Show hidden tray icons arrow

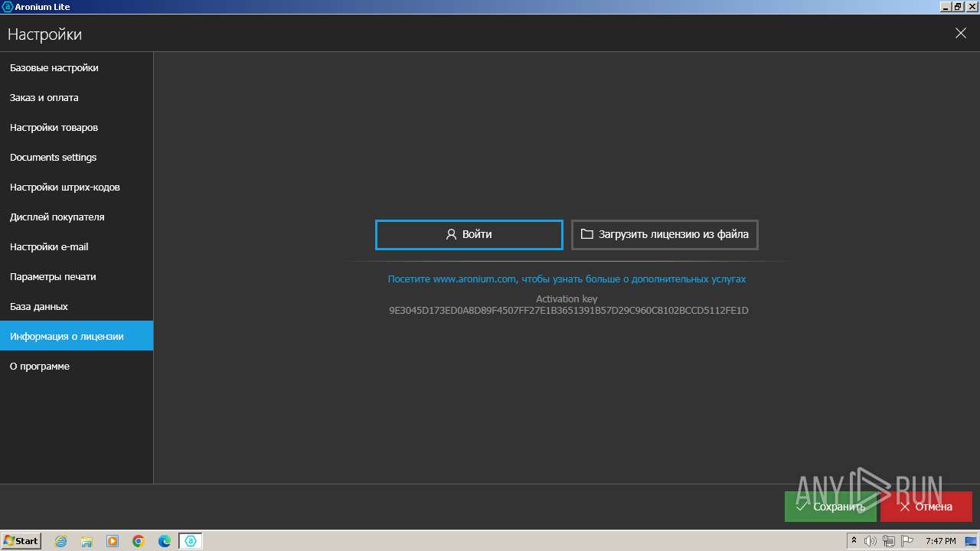click(854, 540)
